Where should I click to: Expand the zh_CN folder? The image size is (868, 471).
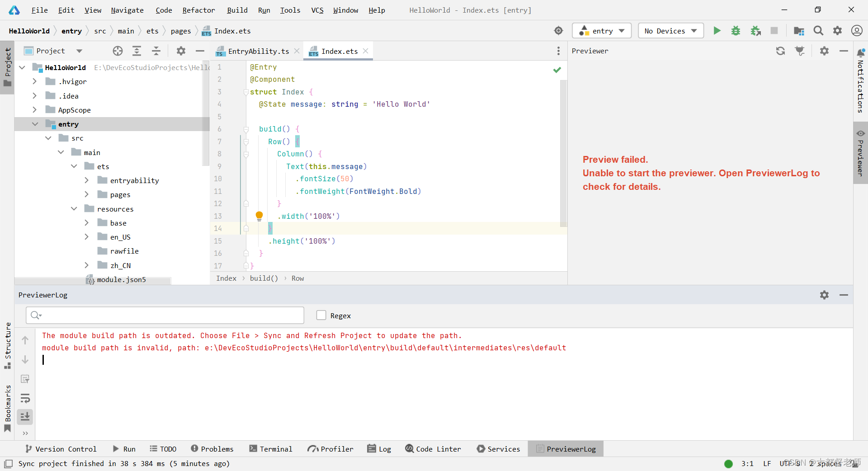click(x=86, y=265)
